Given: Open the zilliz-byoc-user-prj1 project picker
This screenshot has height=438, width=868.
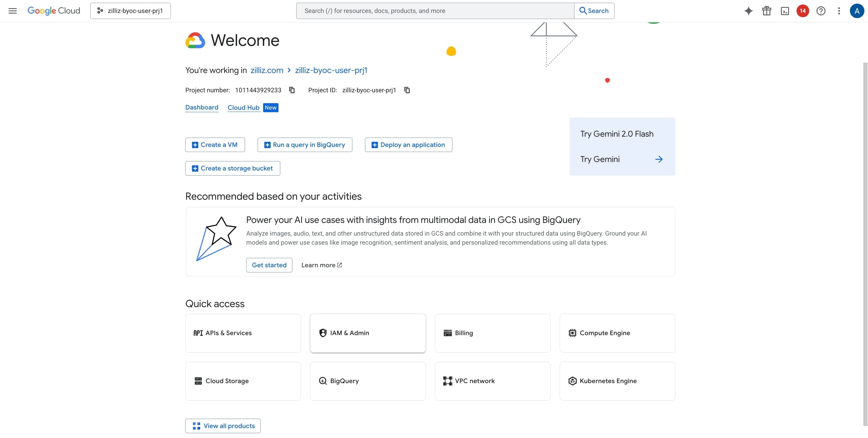Looking at the screenshot, I should [131, 11].
